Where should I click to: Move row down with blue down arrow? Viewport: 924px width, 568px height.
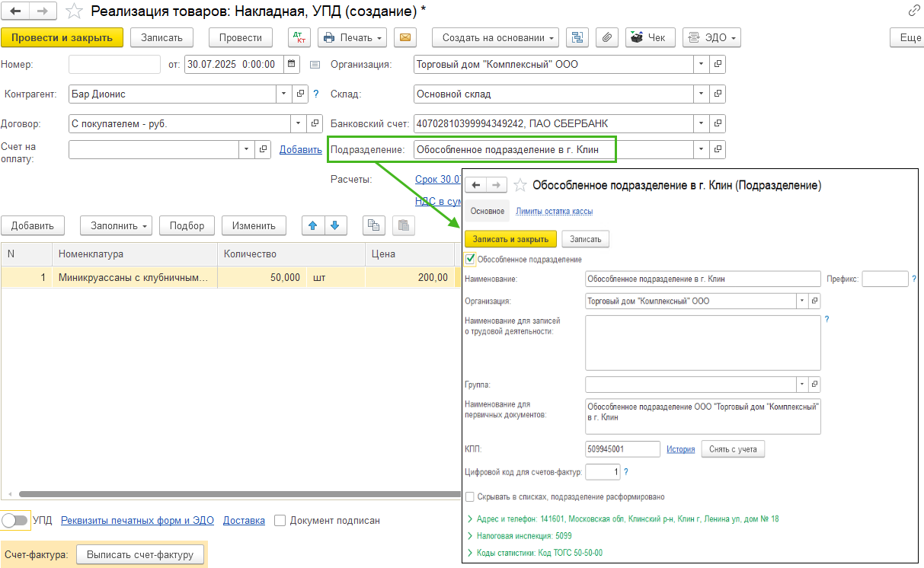click(337, 225)
